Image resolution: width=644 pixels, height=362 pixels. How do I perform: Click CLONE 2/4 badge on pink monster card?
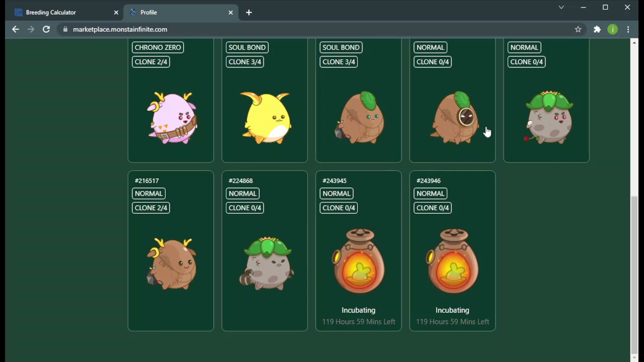click(151, 62)
